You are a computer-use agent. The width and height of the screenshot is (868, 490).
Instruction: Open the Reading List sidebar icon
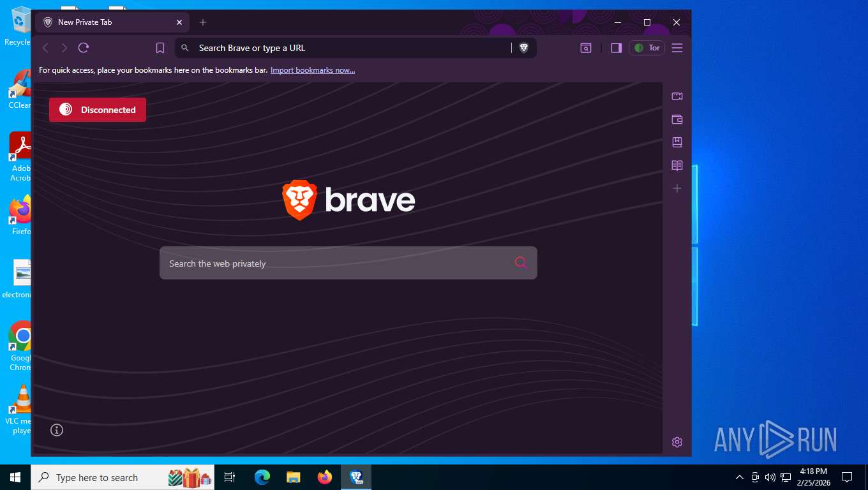coord(677,165)
